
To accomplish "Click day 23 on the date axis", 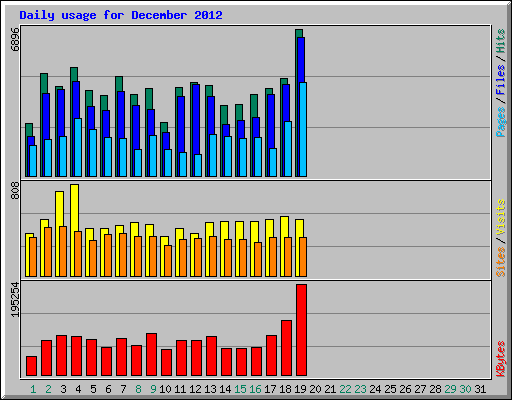I will coord(360,389).
